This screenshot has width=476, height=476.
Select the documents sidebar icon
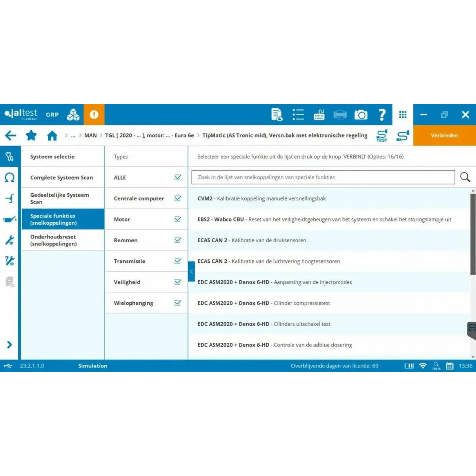(x=10, y=282)
